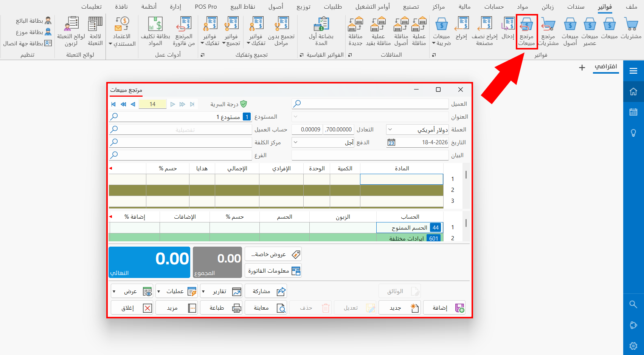
Task: Click the جديد new button
Action: tap(400, 308)
